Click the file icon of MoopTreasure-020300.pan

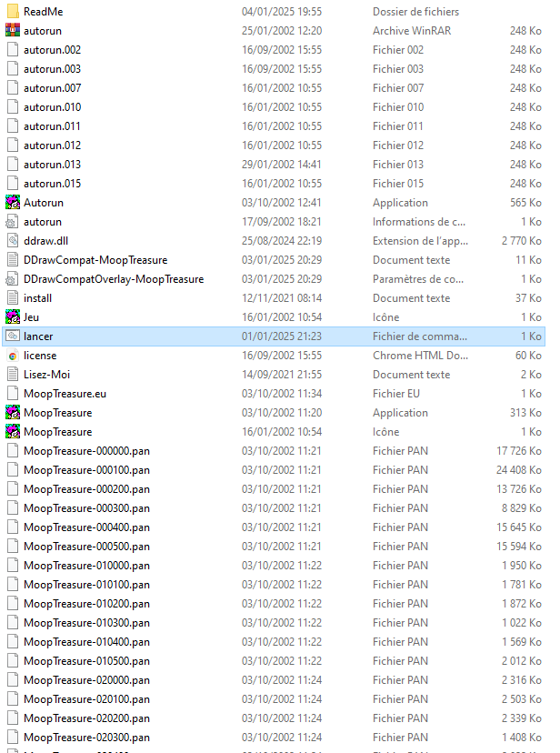(13, 738)
